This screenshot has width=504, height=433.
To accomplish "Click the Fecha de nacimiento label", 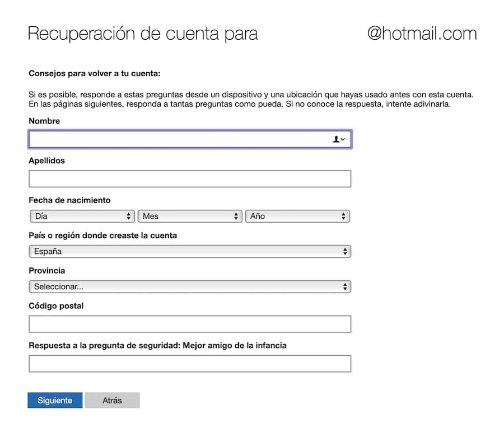I will tap(69, 200).
